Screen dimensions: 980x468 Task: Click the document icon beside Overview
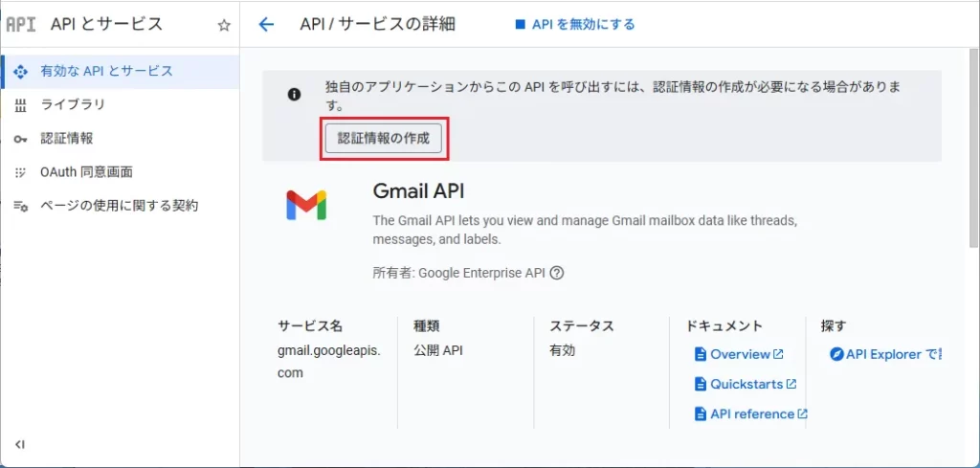[700, 354]
